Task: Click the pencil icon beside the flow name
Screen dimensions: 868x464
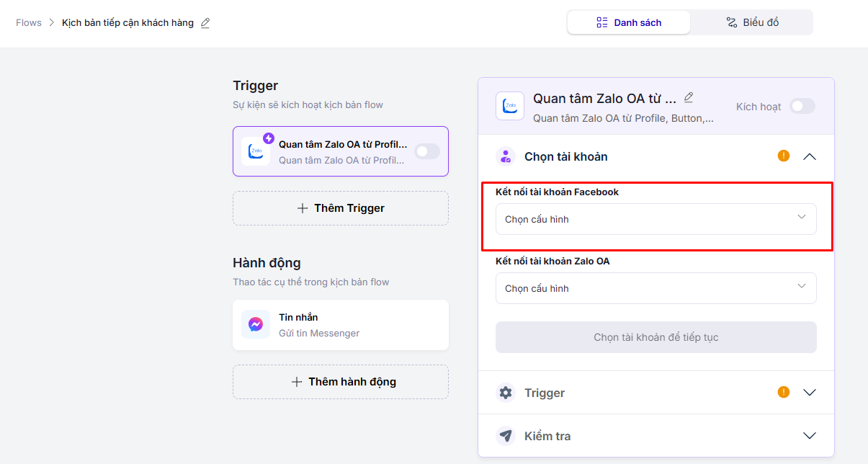Action: [x=205, y=23]
